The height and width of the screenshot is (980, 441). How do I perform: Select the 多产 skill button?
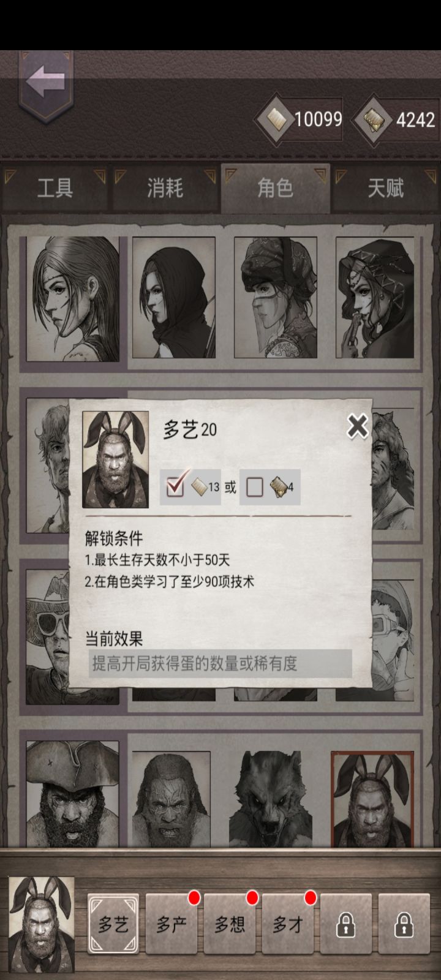(x=171, y=924)
